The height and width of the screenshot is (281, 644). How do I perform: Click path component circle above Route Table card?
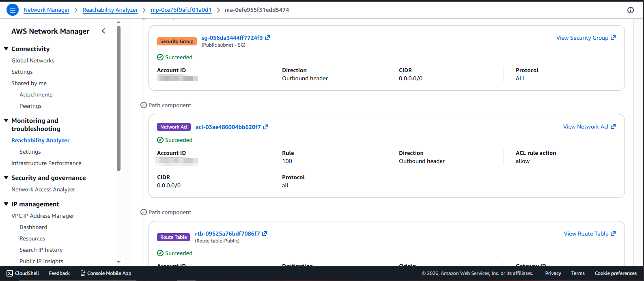pos(143,212)
